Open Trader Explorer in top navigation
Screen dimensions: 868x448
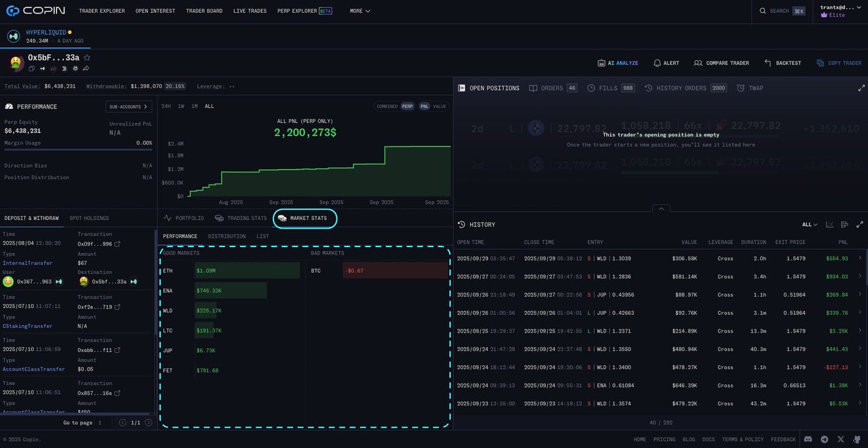[102, 11]
